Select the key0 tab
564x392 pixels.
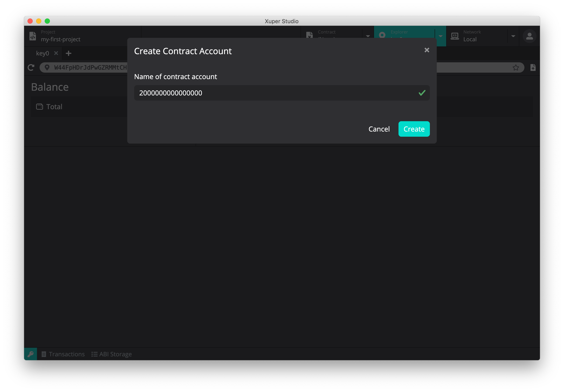pyautogui.click(x=43, y=53)
